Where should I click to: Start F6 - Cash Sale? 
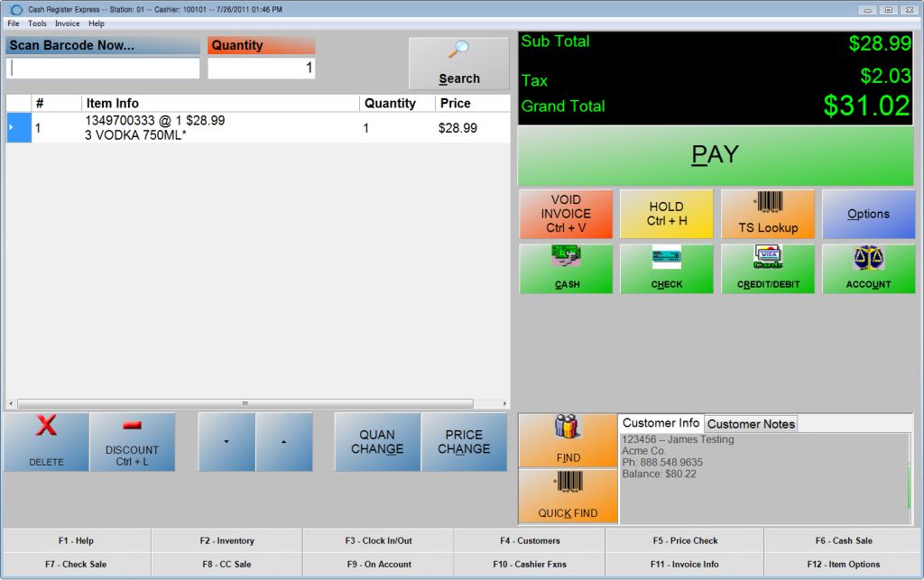[844, 540]
